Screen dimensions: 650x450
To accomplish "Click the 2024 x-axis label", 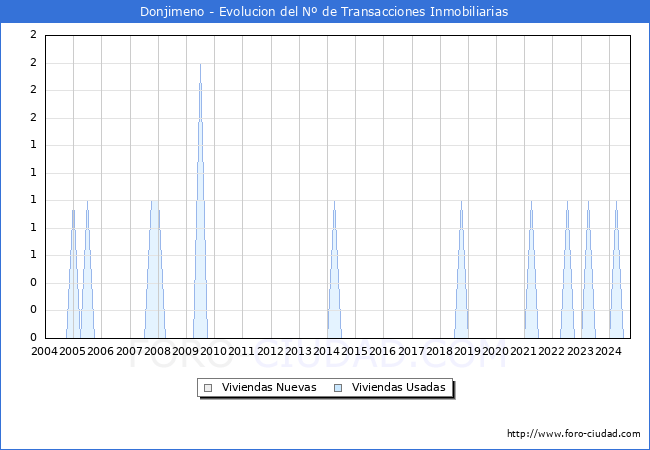I will (x=609, y=351).
